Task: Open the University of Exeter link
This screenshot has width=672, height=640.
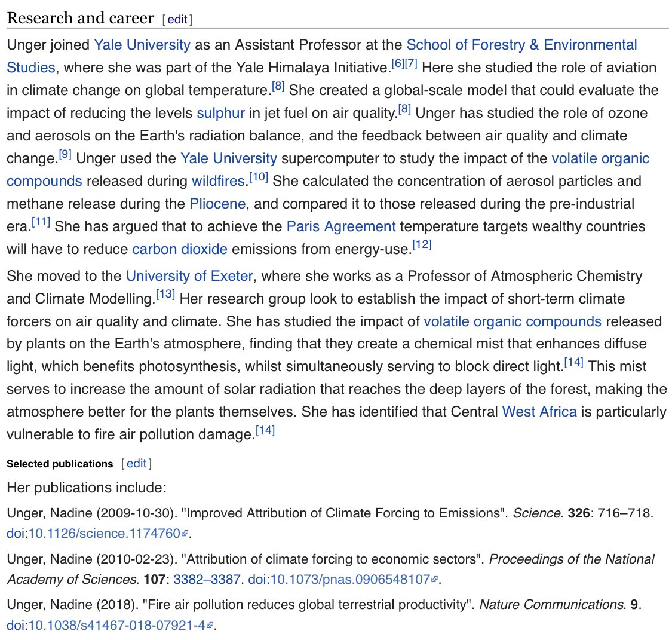Action: coord(189,275)
